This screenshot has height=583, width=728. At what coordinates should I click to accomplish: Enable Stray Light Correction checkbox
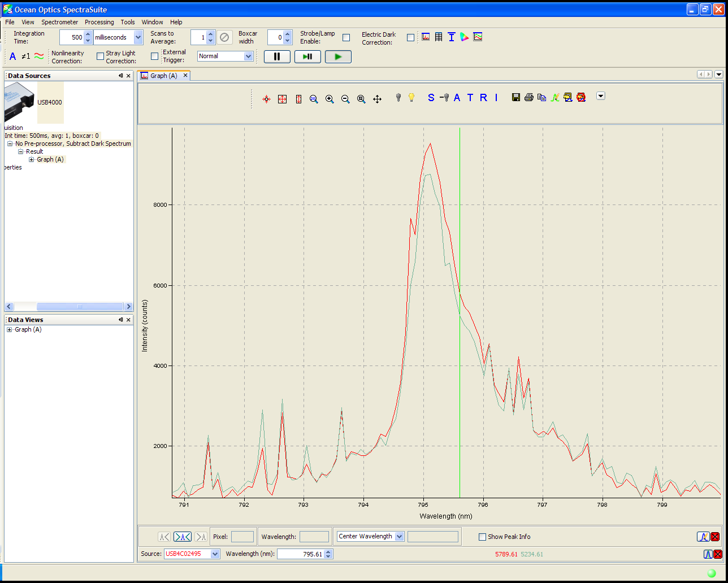point(154,56)
